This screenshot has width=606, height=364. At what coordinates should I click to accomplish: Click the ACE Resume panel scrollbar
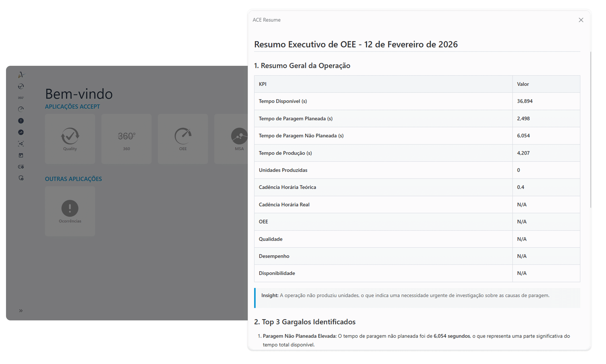[590, 130]
